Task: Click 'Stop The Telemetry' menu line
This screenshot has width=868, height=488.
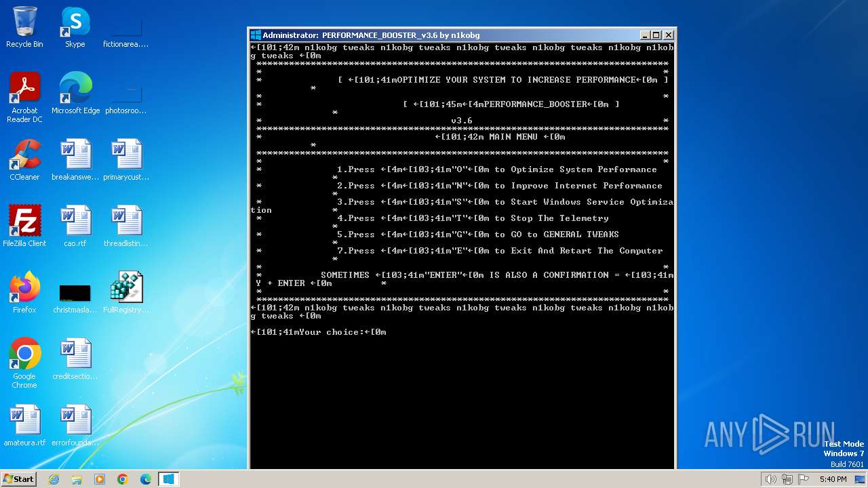Action: pos(473,218)
